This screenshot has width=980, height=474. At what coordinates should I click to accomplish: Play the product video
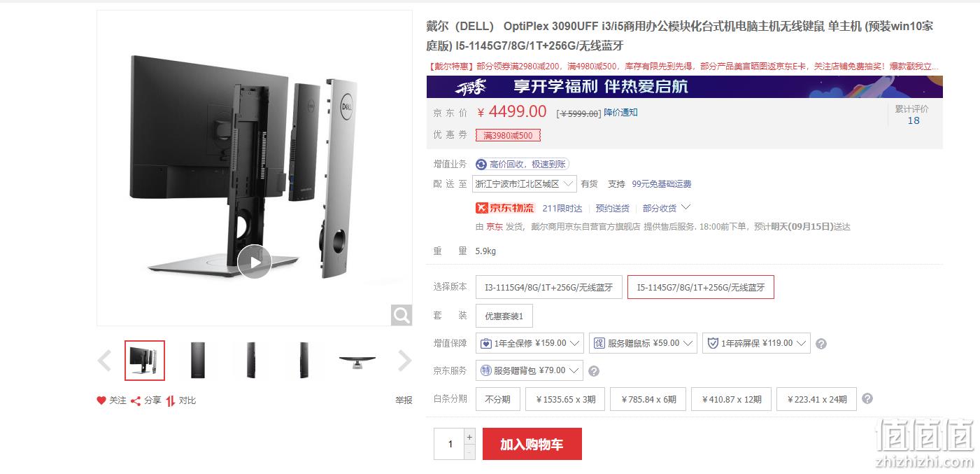tap(254, 262)
